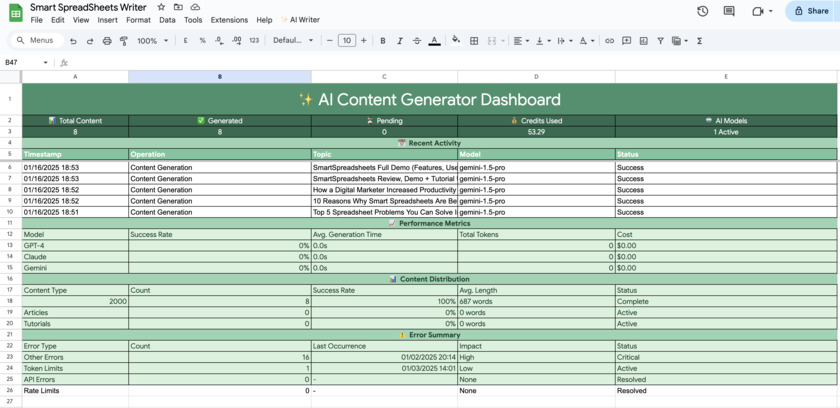The height and width of the screenshot is (408, 840).
Task: Toggle italic formatting
Action: click(x=400, y=41)
